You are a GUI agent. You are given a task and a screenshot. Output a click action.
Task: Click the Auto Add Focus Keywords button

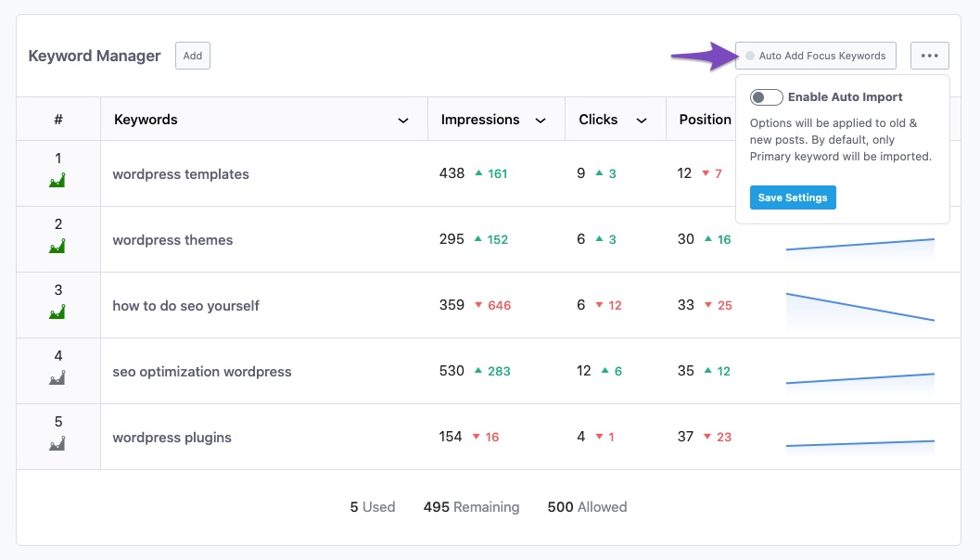(x=816, y=56)
